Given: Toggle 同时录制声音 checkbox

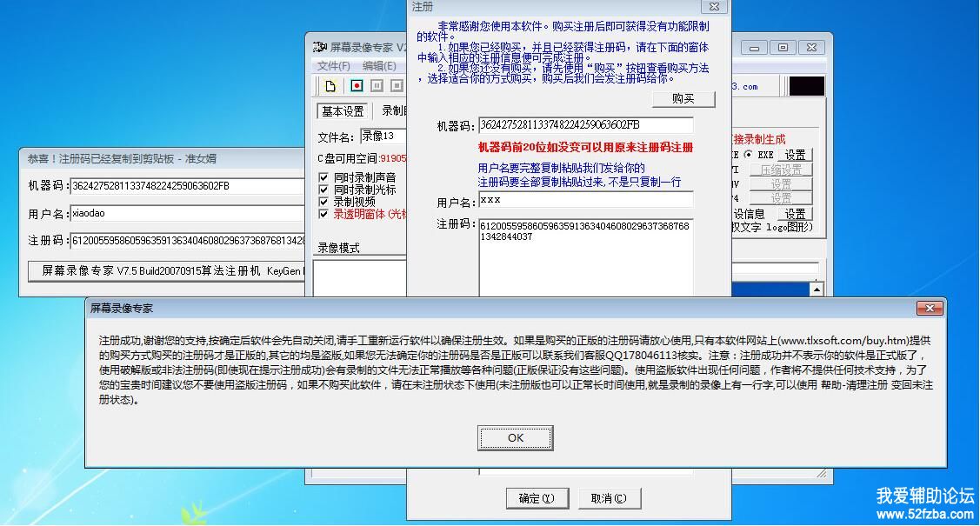Looking at the screenshot, I should pos(323,177).
